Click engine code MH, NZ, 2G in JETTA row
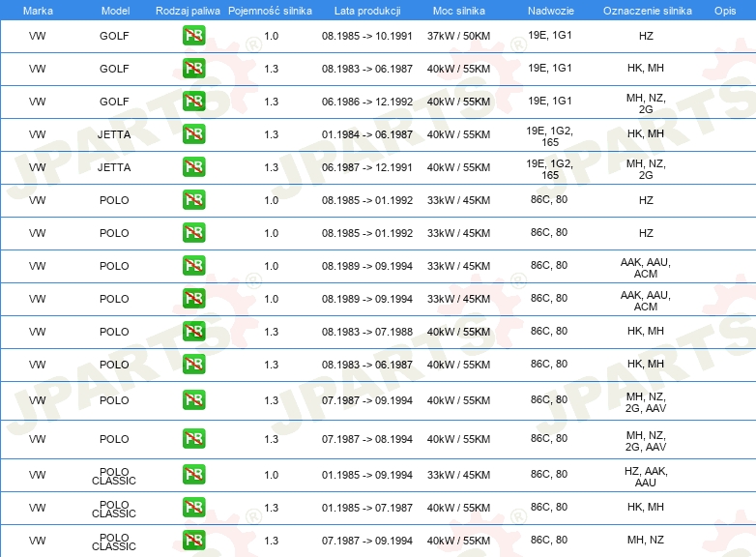This screenshot has height=557, width=756. 646,169
